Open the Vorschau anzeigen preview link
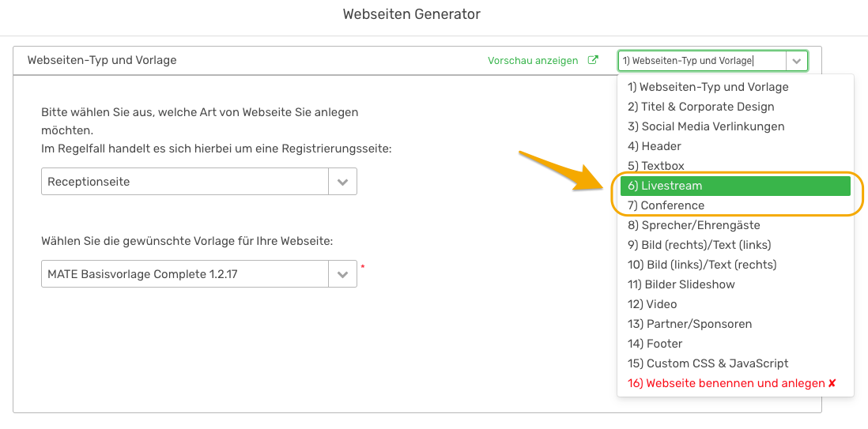The width and height of the screenshot is (868, 429). [x=533, y=61]
